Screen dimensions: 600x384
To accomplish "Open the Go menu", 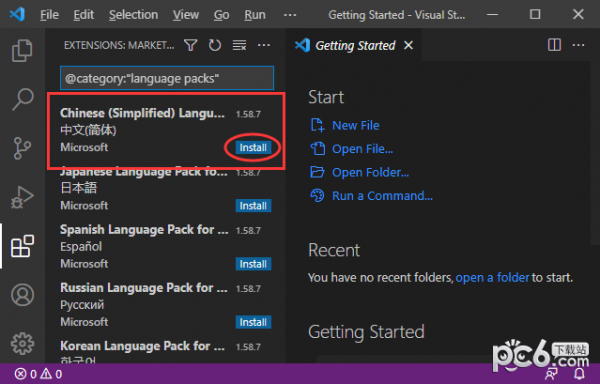I will click(221, 15).
